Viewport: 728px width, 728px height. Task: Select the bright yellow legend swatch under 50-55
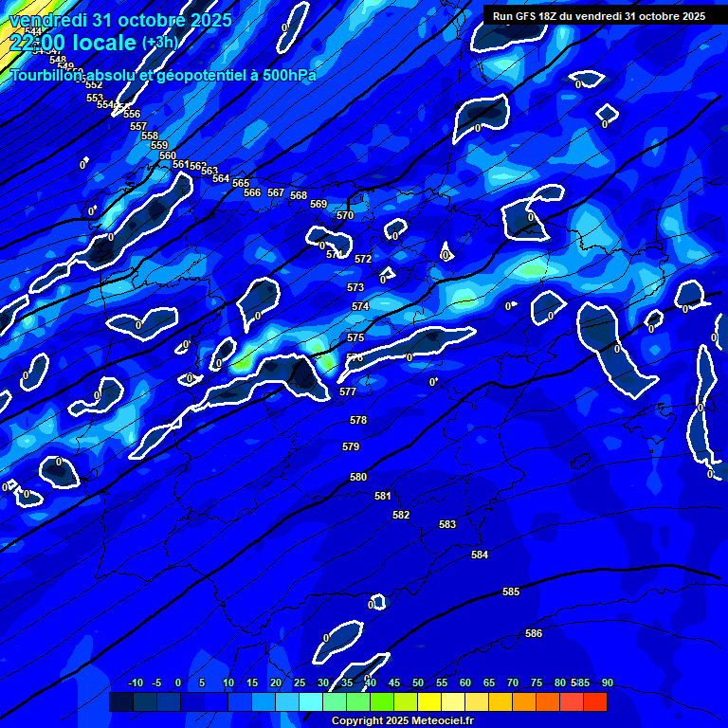click(429, 701)
